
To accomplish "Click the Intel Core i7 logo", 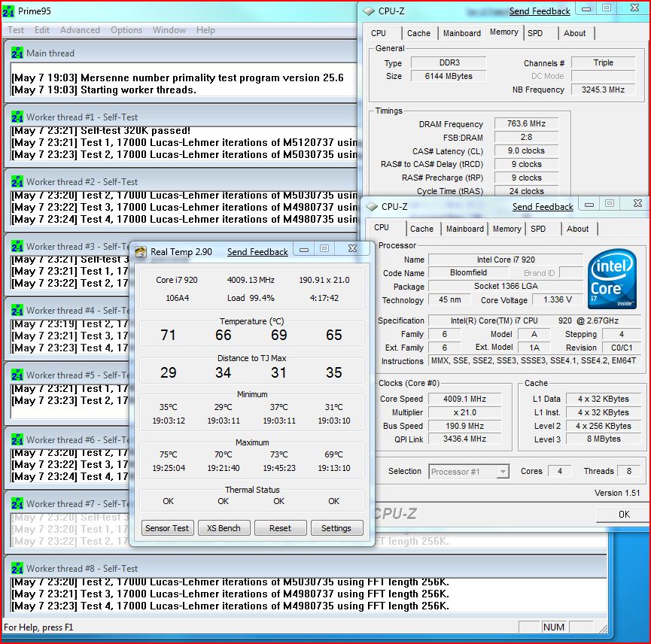I will click(x=613, y=278).
